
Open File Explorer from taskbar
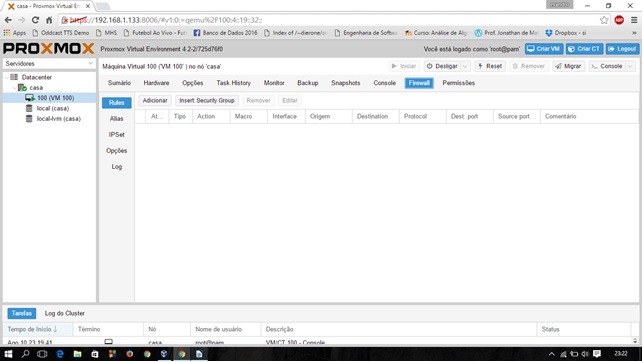click(x=77, y=354)
